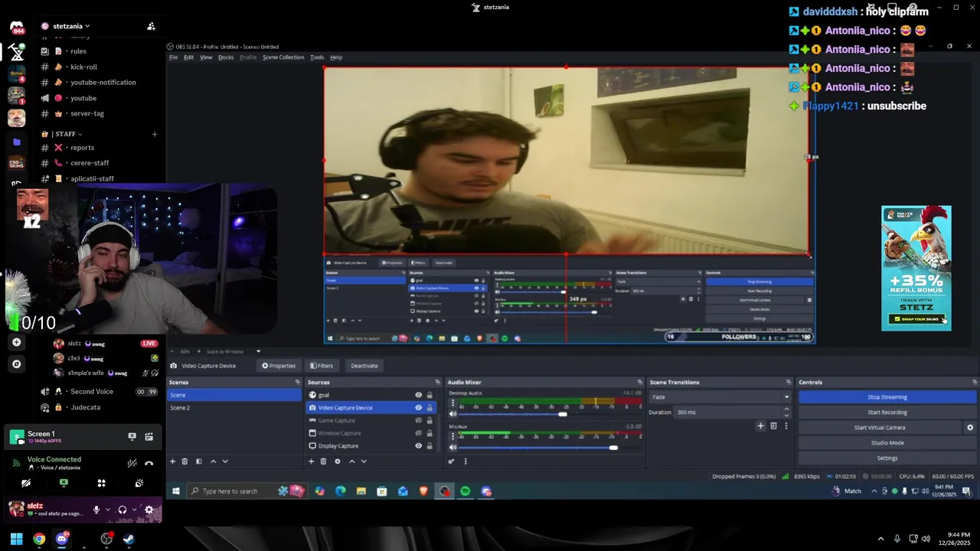Viewport: 980px width, 551px height.
Task: Mute microphone in Discord user panel
Action: [96, 510]
